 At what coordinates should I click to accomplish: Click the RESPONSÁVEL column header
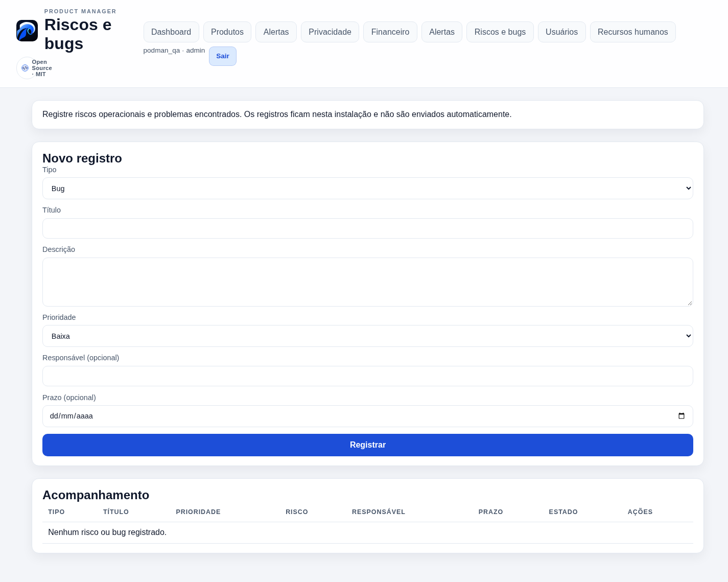(379, 512)
